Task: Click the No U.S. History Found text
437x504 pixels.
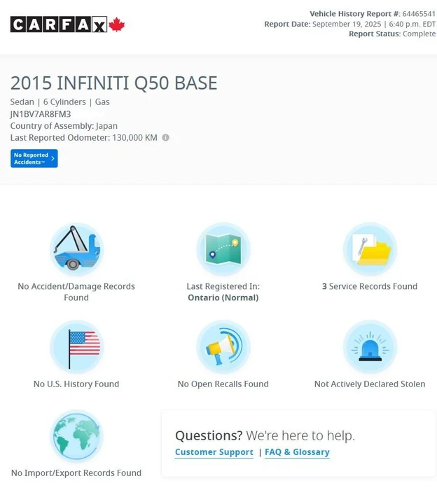Action: (x=76, y=384)
